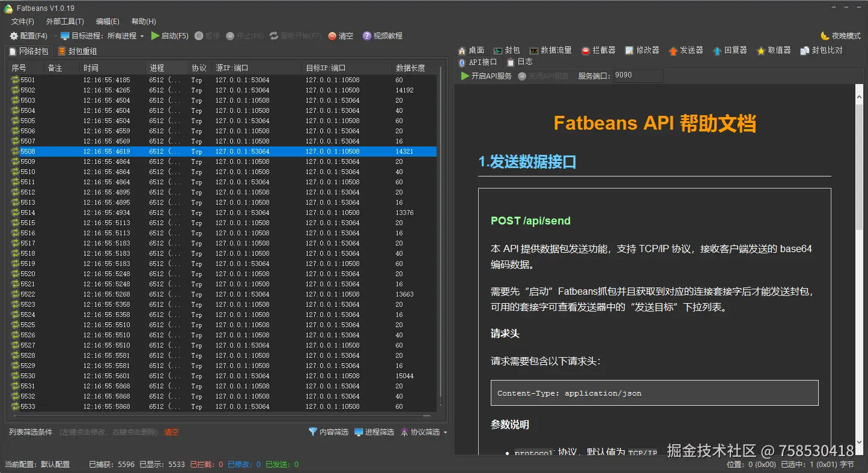Image resolution: width=868 pixels, height=473 pixels.
Task: 点击服务端口输入框
Action: click(637, 76)
